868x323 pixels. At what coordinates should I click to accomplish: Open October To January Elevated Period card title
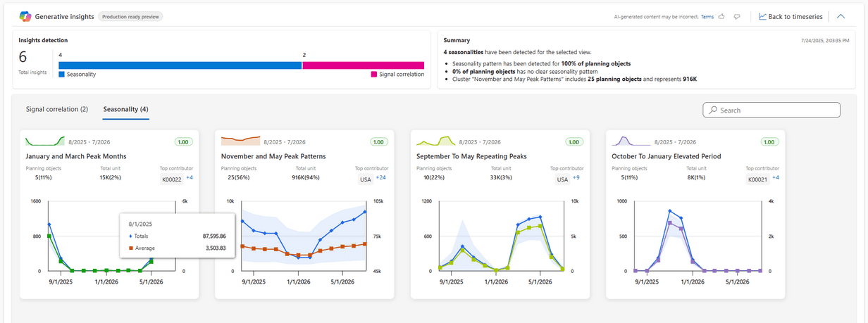pos(666,156)
